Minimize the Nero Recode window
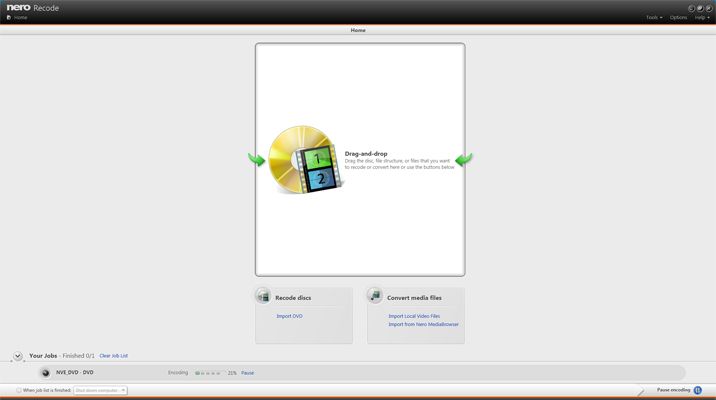Screen dimensions: 716x400 [691, 8]
